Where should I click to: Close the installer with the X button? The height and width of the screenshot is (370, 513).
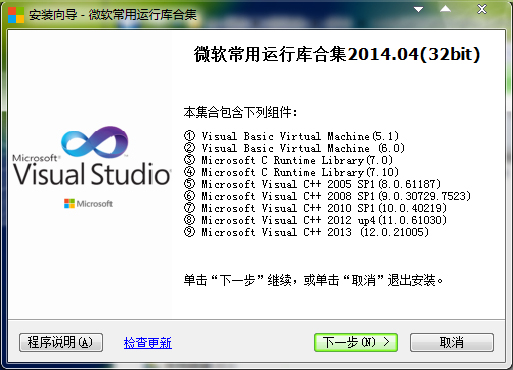[482, 9]
